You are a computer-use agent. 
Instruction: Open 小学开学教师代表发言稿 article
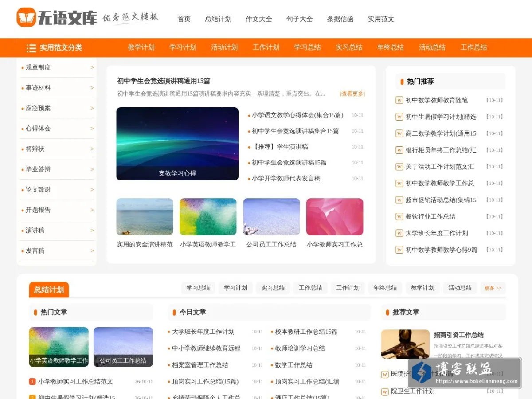(286, 178)
